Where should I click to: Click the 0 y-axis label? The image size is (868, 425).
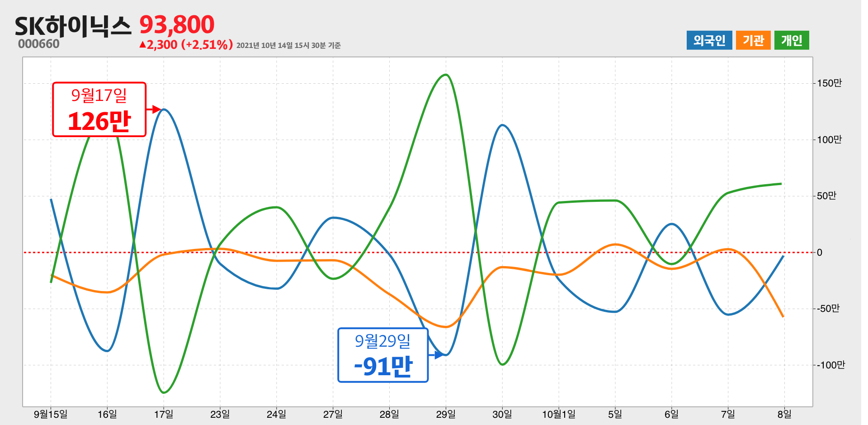coord(820,253)
